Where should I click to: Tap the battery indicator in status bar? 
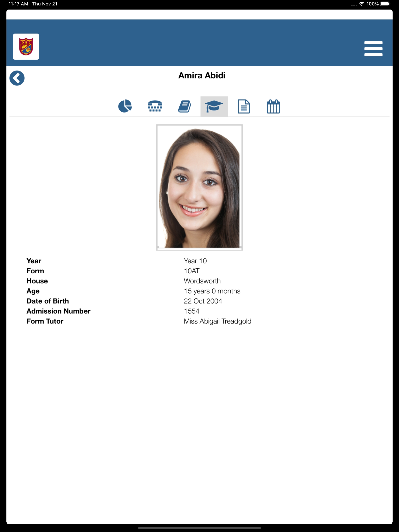click(x=385, y=4)
